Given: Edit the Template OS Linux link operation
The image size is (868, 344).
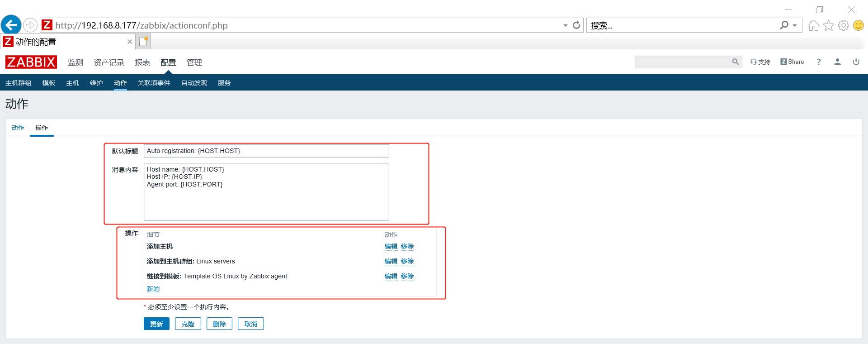Looking at the screenshot, I should pos(391,276).
